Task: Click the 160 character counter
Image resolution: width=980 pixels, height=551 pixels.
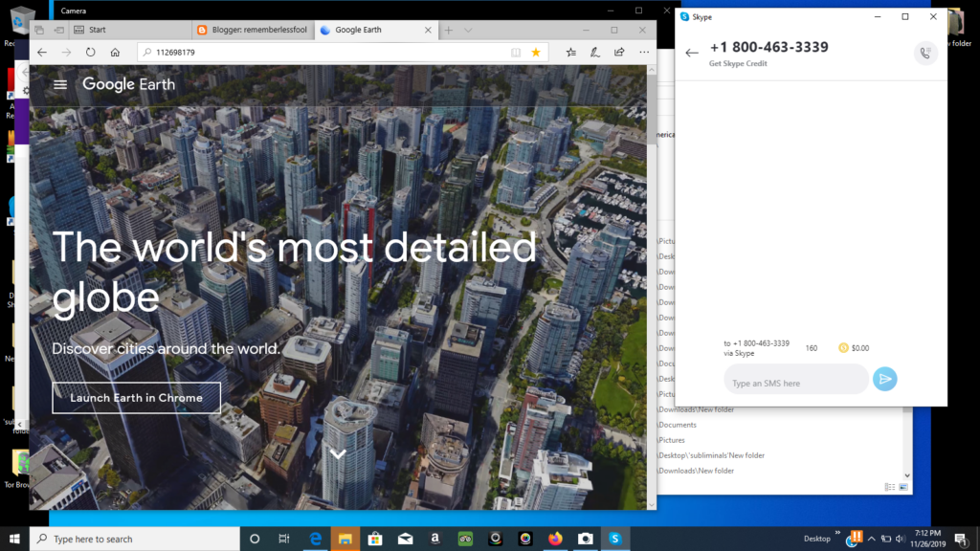Action: click(812, 348)
